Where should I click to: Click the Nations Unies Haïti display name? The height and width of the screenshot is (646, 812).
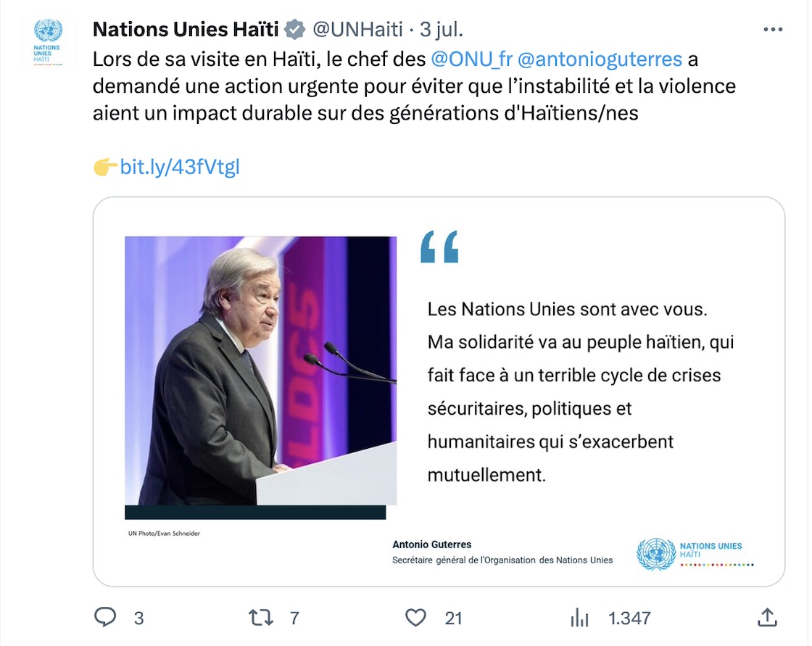(186, 30)
